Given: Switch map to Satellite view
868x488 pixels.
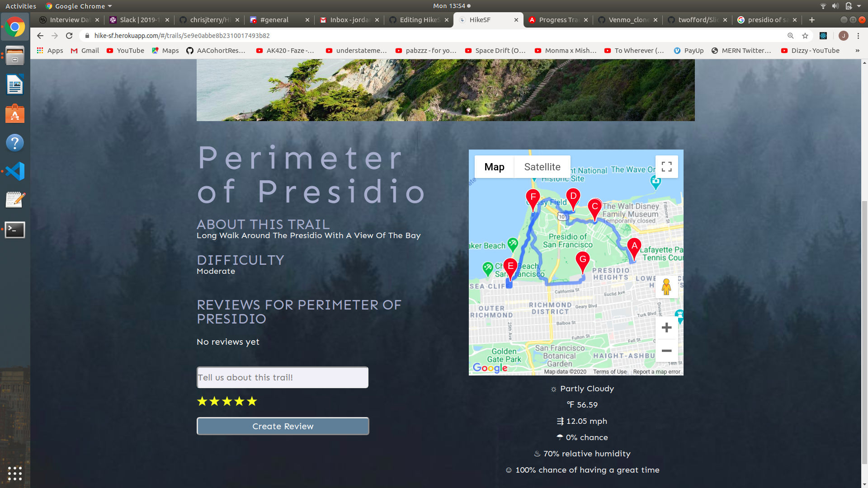Looking at the screenshot, I should point(542,167).
